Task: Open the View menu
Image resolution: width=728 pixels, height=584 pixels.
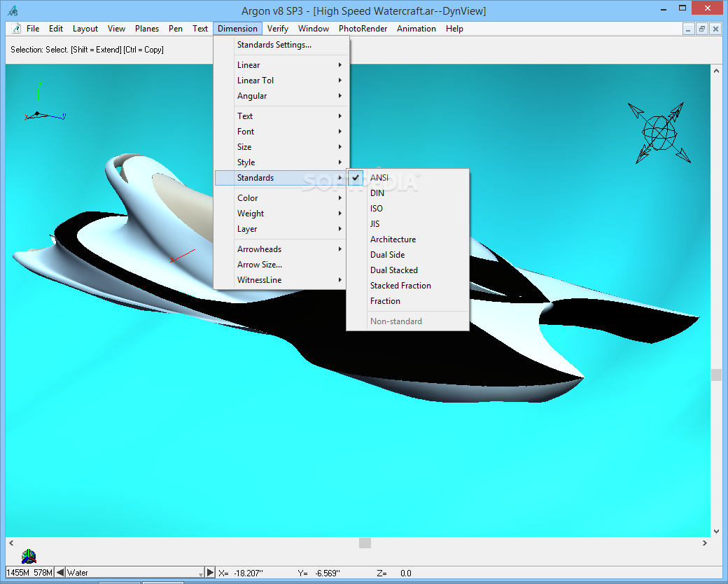Action: [116, 28]
